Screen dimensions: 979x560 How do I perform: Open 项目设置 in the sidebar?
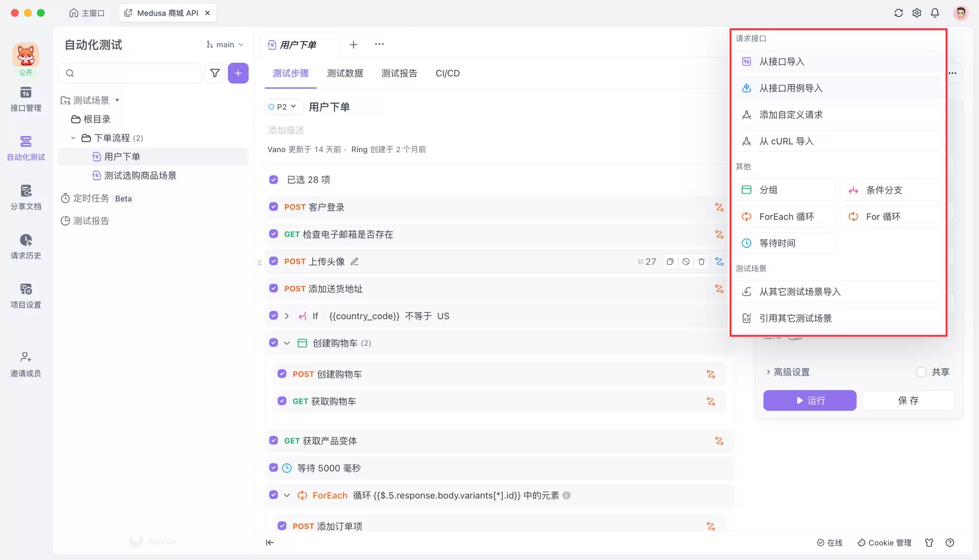[x=26, y=296]
